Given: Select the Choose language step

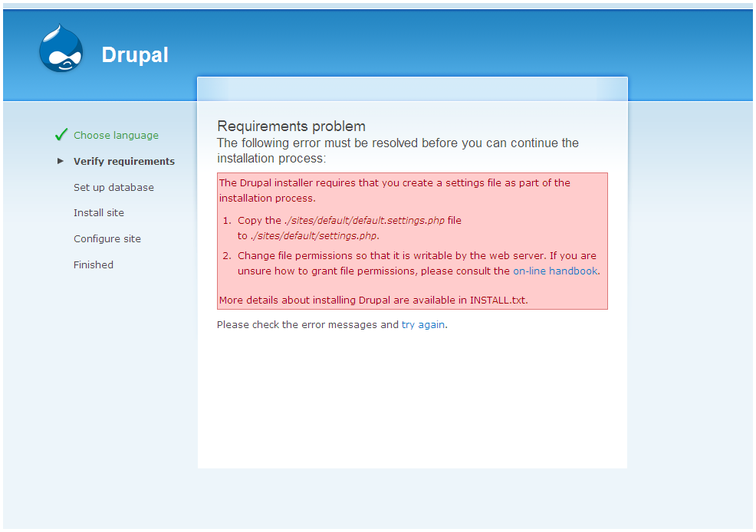Looking at the screenshot, I should click(116, 136).
